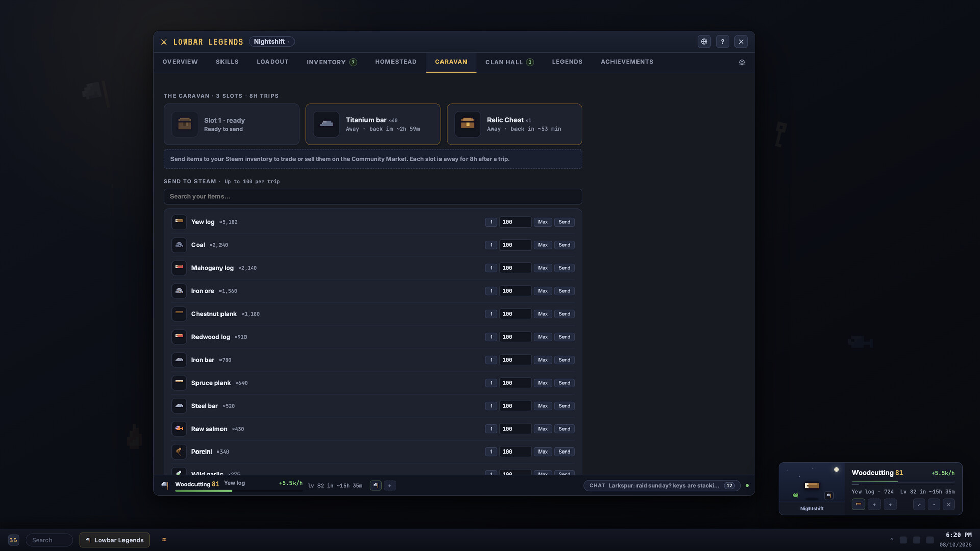
Task: Open the Inventory tab
Action: [332, 62]
